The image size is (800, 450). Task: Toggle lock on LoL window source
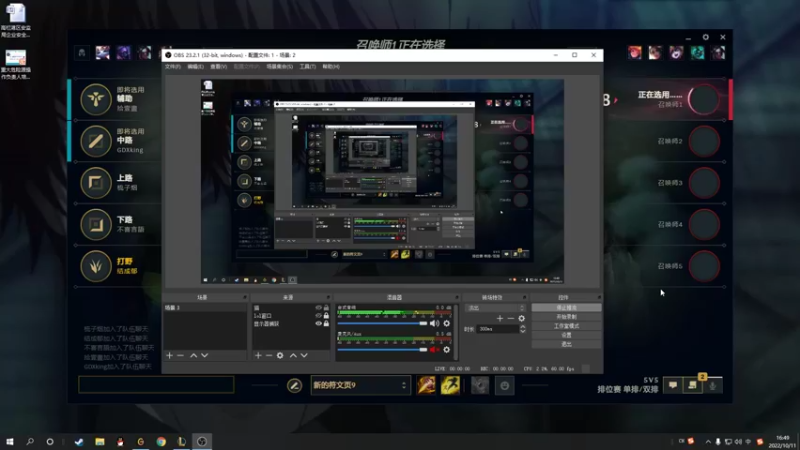tap(326, 316)
